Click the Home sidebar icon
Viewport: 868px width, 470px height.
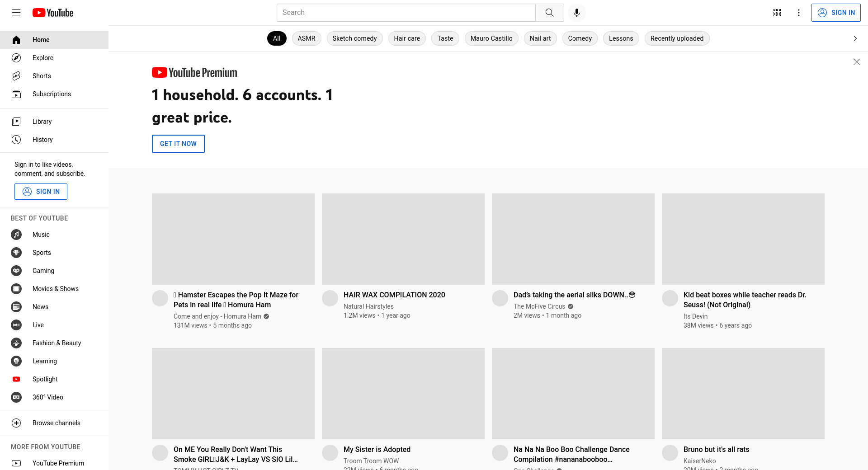pos(16,40)
